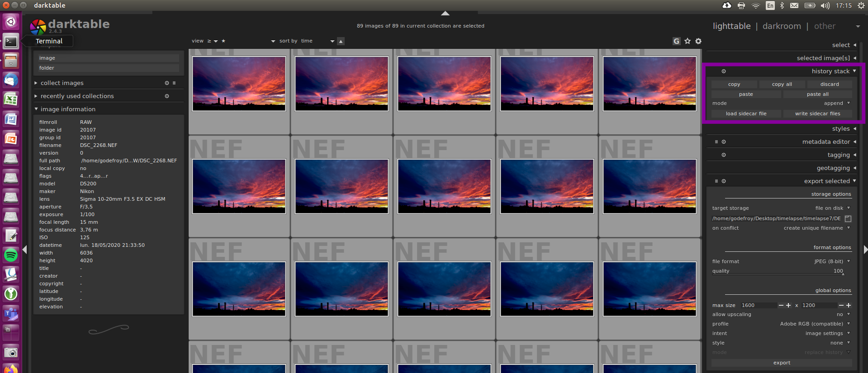Switch to the darkroom view

[782, 26]
